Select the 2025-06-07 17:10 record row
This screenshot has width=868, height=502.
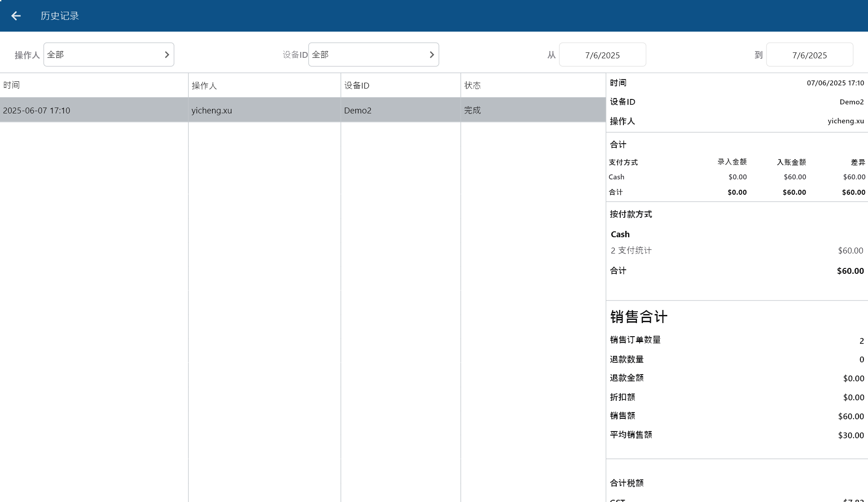[302, 110]
